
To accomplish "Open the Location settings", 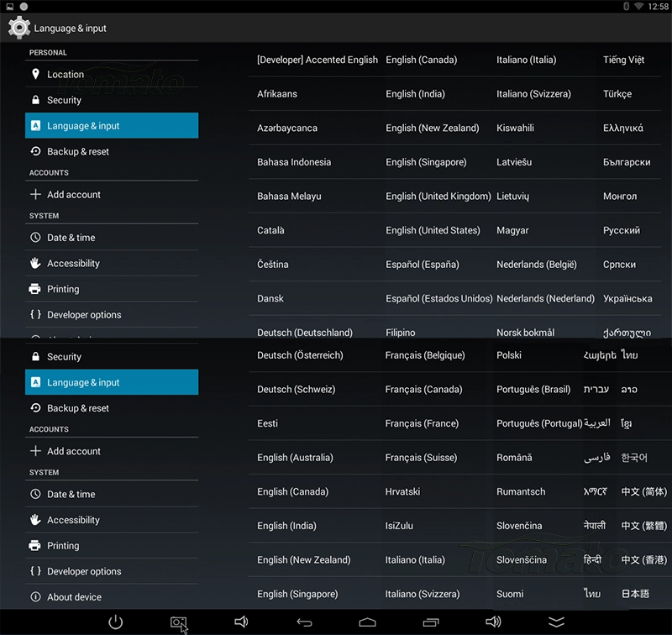I will click(112, 74).
